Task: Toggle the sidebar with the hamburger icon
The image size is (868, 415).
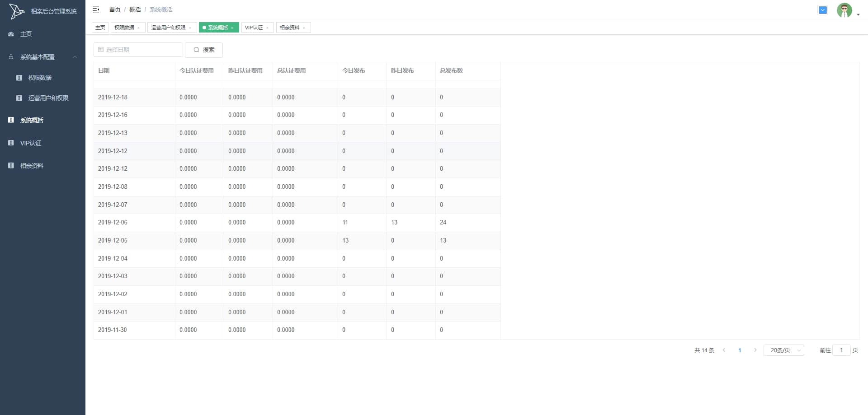Action: pos(96,9)
